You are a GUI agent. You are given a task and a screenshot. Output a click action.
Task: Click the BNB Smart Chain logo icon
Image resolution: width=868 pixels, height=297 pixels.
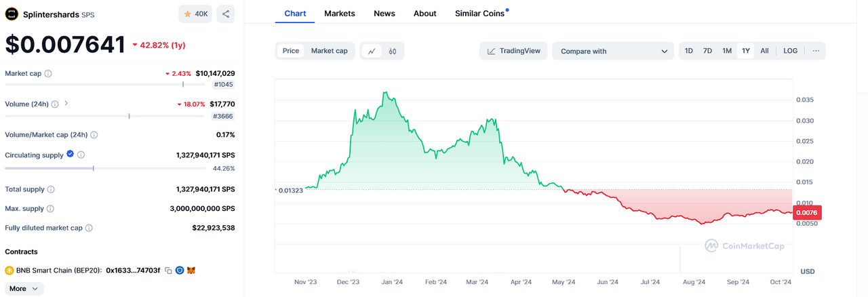9,271
